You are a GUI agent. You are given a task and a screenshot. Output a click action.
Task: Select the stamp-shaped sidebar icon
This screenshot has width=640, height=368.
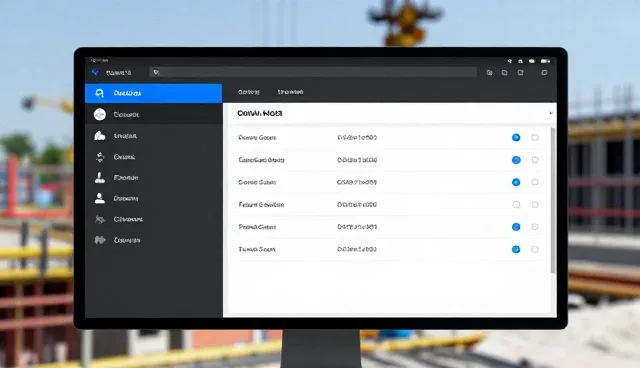[x=100, y=177]
